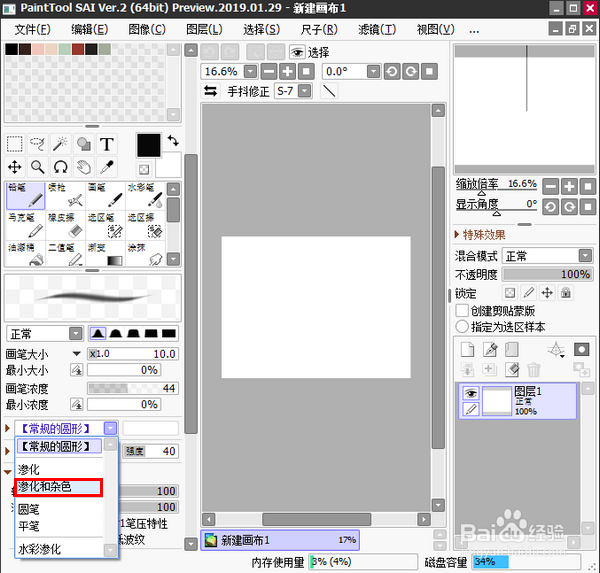Open brush blend mode 正常 dropdown
Screen dimensions: 600x573
click(76, 334)
